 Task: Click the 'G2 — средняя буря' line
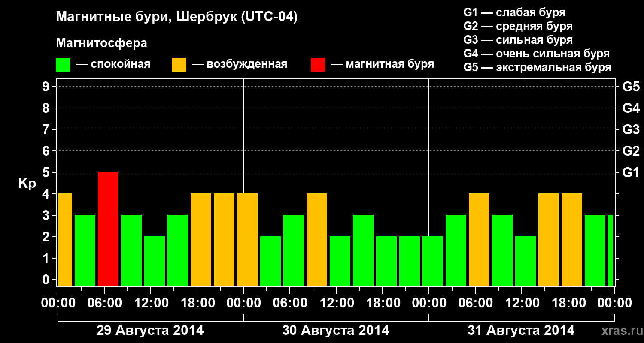pos(518,26)
